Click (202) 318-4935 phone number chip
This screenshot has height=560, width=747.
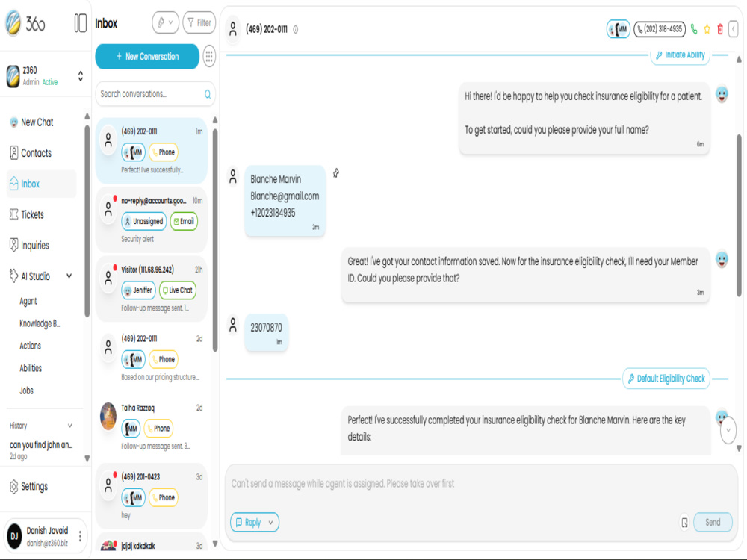pos(660,29)
